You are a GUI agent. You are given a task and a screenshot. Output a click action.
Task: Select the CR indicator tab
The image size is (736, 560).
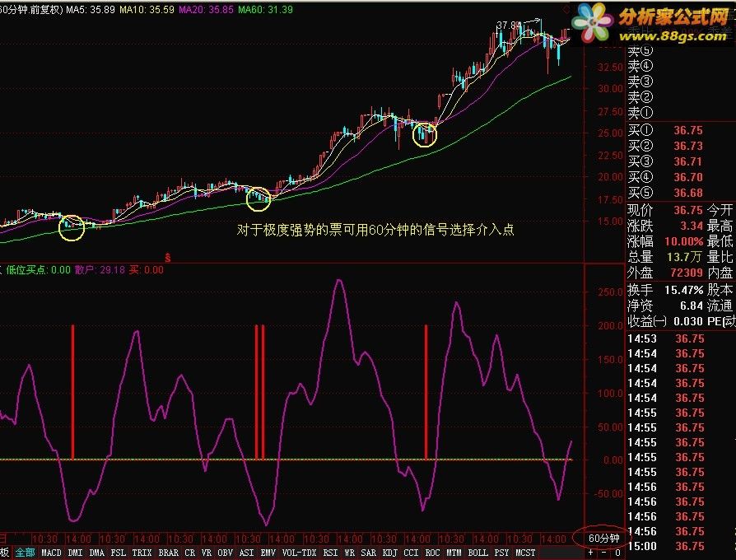[189, 553]
